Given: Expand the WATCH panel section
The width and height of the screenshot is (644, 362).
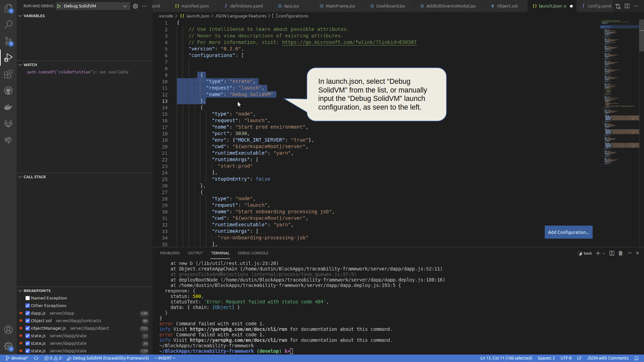Looking at the screenshot, I should 20,65.
